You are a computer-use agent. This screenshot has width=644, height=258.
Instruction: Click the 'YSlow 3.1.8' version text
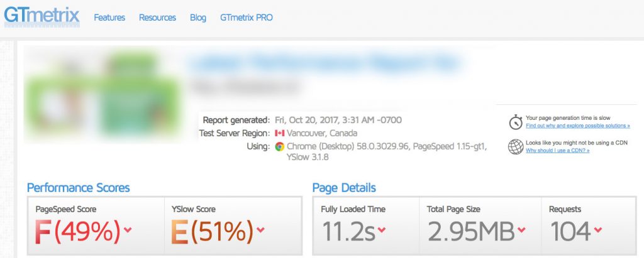[307, 157]
